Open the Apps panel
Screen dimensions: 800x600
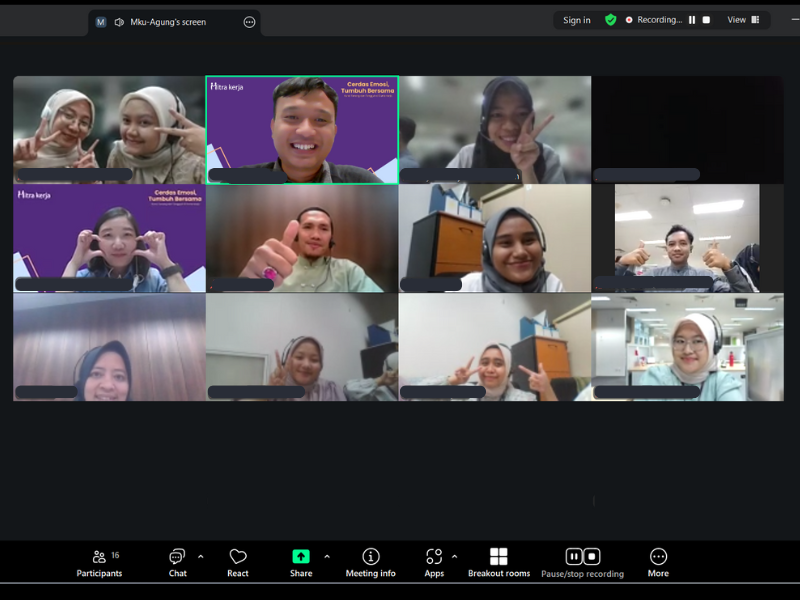pos(434,563)
